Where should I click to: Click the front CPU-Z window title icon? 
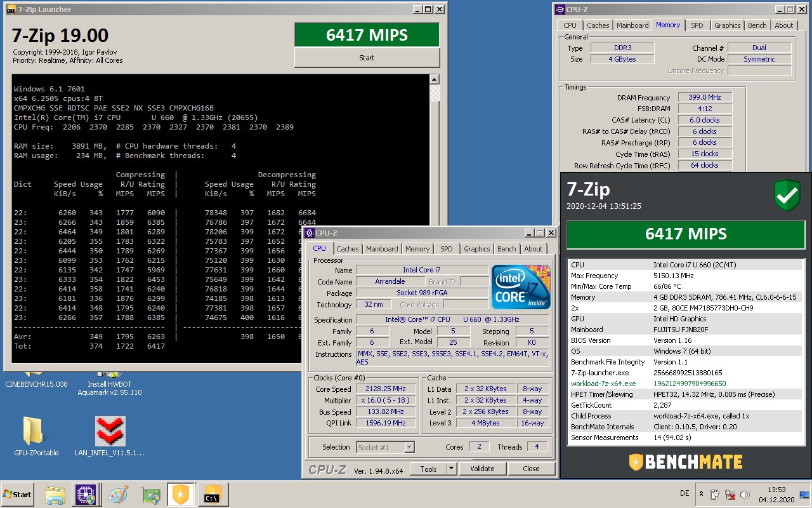[311, 233]
